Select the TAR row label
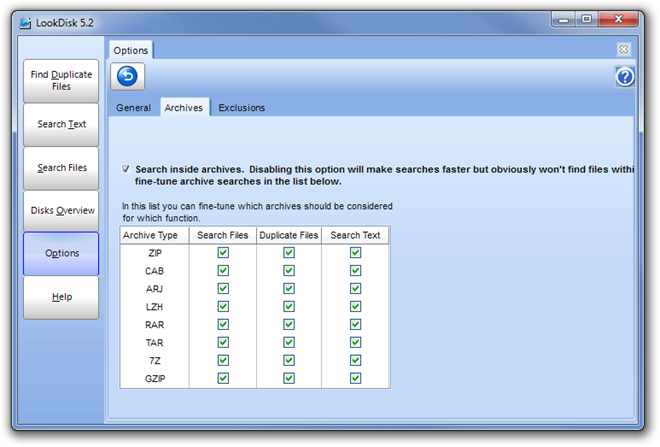The height and width of the screenshot is (447, 660). [x=154, y=343]
